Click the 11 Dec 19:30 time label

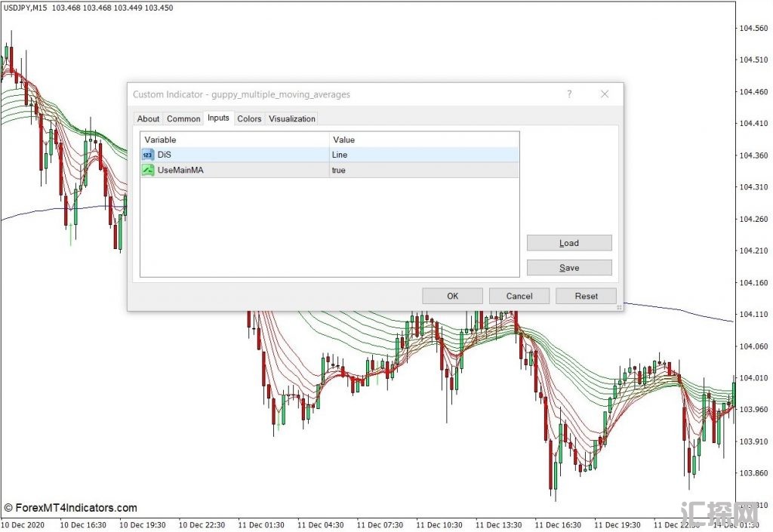pos(617,525)
